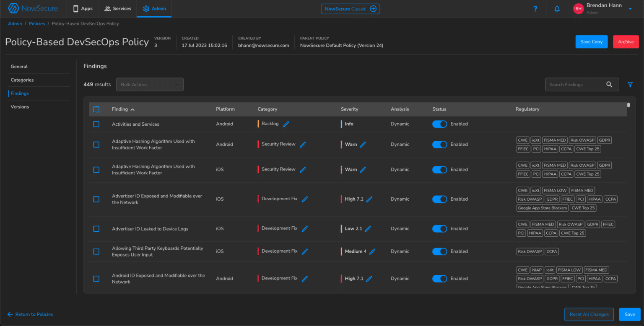Click the NowSecure logo

tap(33, 8)
